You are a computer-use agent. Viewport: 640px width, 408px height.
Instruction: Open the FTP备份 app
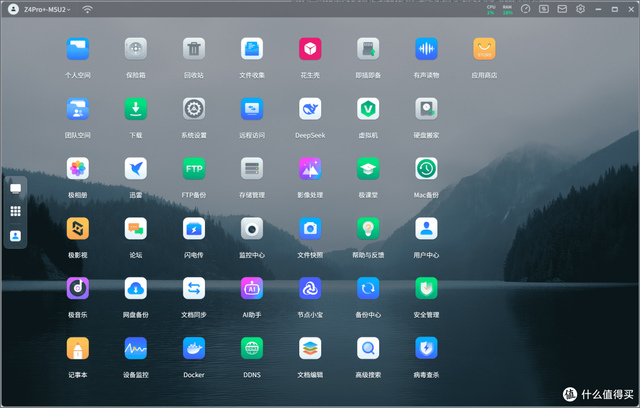[194, 169]
